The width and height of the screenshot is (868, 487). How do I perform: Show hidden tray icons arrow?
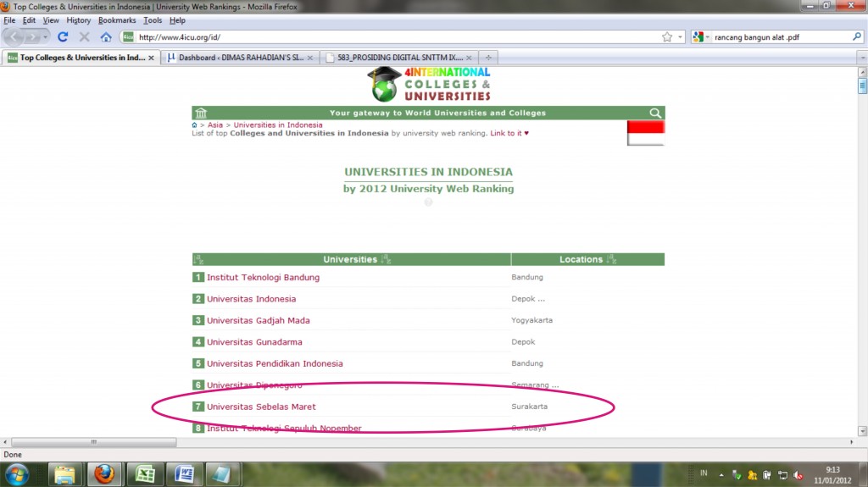721,475
